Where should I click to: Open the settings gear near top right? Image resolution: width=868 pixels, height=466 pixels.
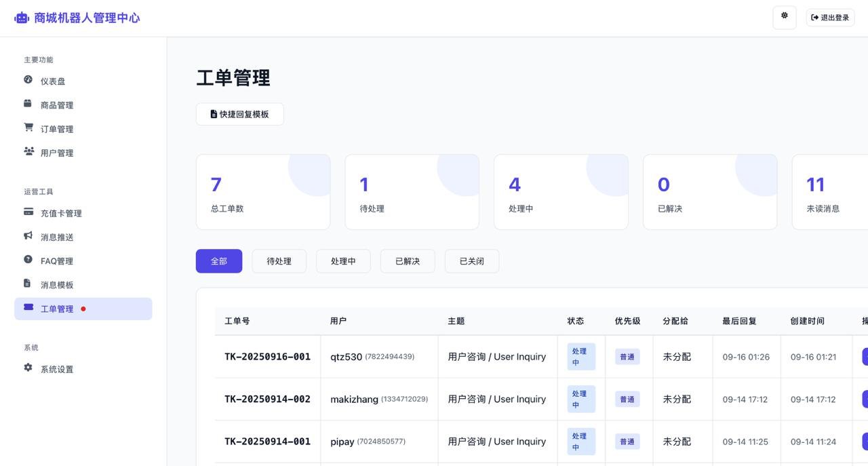(x=784, y=17)
